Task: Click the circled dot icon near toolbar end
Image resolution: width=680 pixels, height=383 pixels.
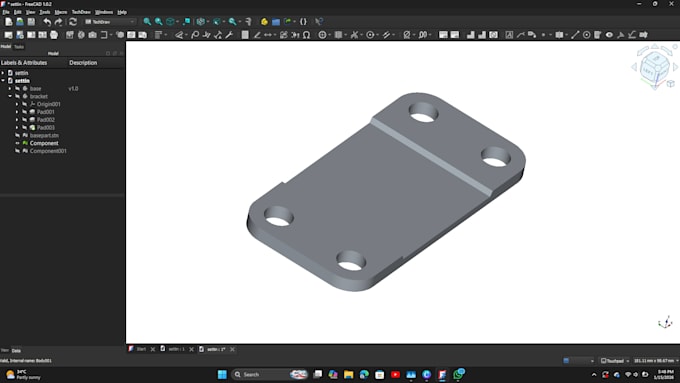Action: pos(586,35)
